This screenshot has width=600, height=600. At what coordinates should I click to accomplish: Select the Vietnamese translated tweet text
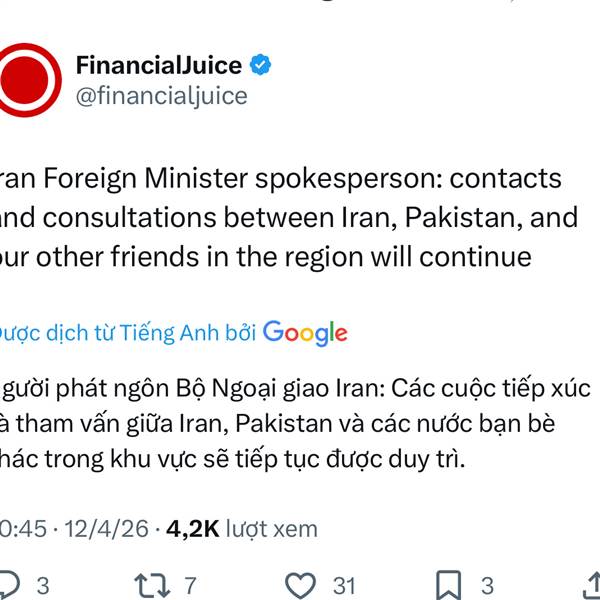pos(295,424)
